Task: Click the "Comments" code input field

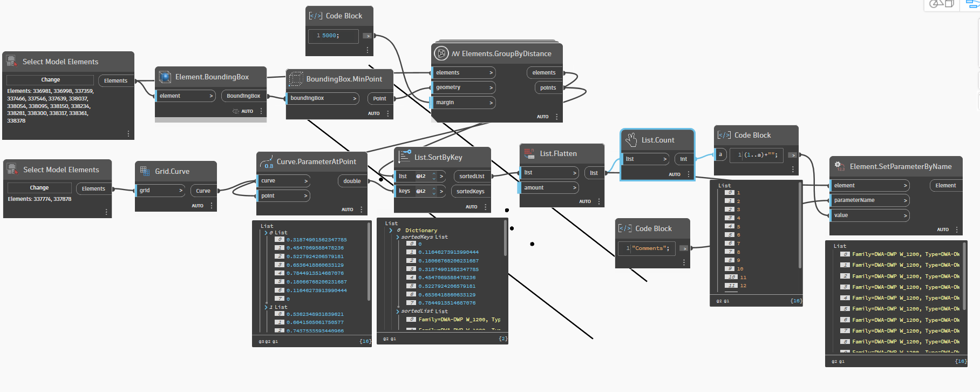Action: pyautogui.click(x=646, y=248)
